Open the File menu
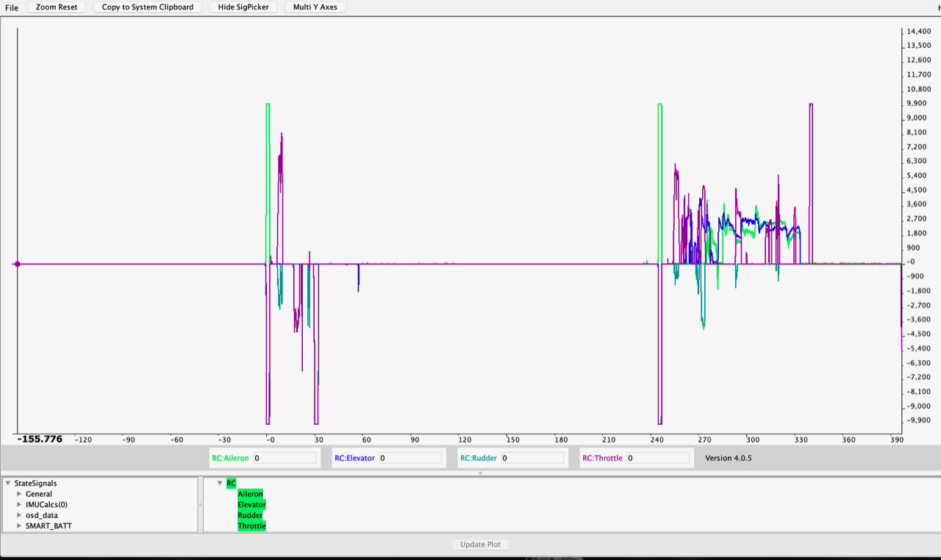The image size is (941, 560). point(12,7)
